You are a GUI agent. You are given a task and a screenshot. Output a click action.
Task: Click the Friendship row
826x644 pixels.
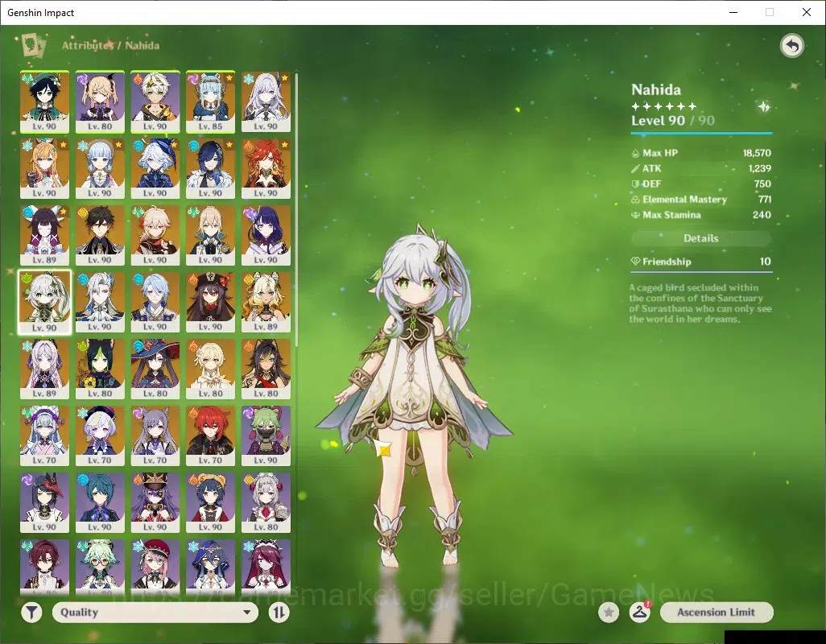(700, 262)
